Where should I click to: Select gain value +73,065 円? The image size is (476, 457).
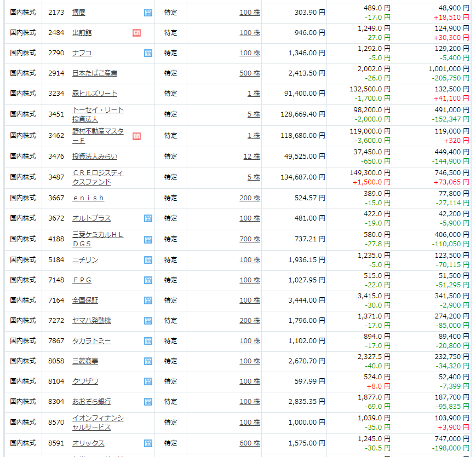tap(451, 182)
